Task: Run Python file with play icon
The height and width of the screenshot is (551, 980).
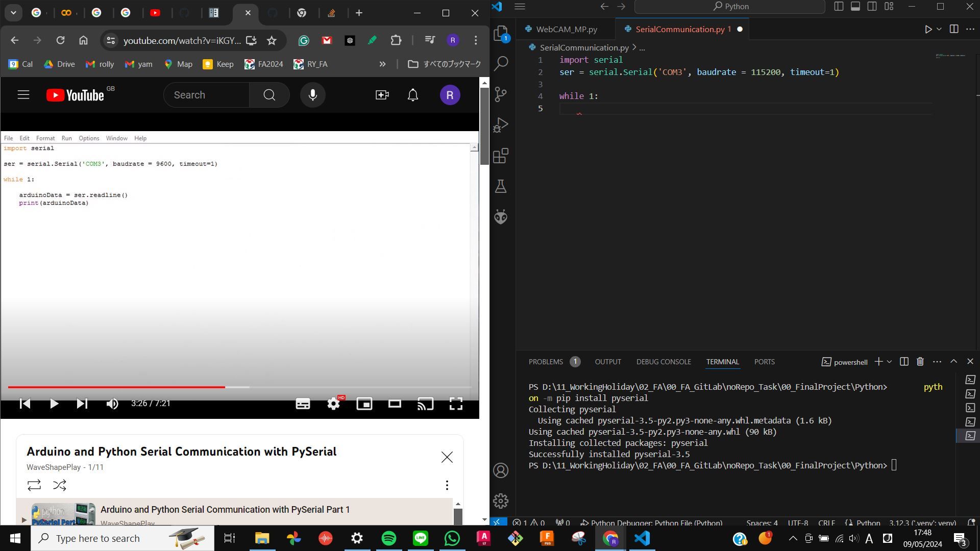Action: click(928, 29)
